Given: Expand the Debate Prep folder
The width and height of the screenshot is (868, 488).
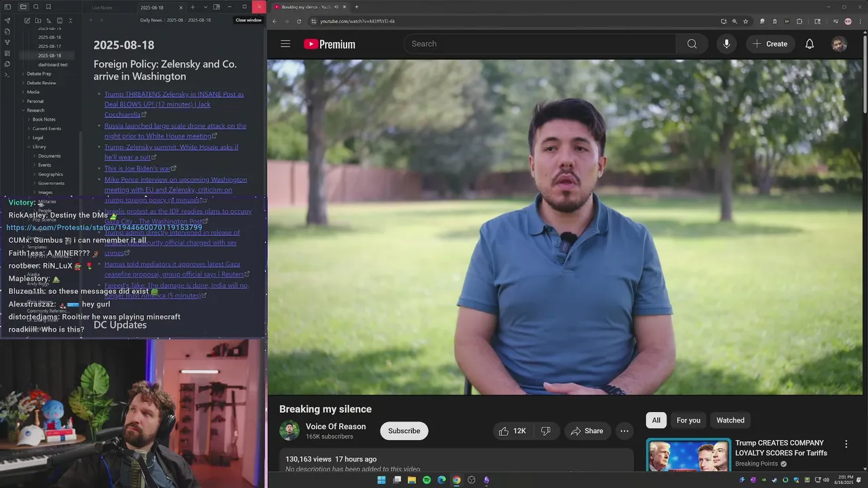Looking at the screenshot, I should pyautogui.click(x=39, y=74).
